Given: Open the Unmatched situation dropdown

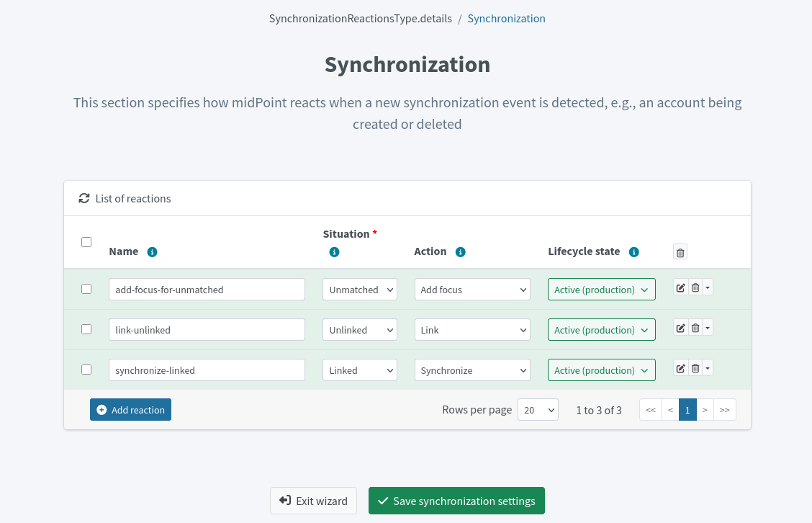Looking at the screenshot, I should [359, 289].
